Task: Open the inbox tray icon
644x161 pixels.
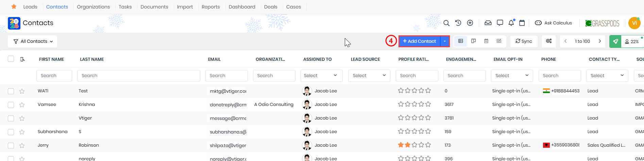Action: coord(488,23)
